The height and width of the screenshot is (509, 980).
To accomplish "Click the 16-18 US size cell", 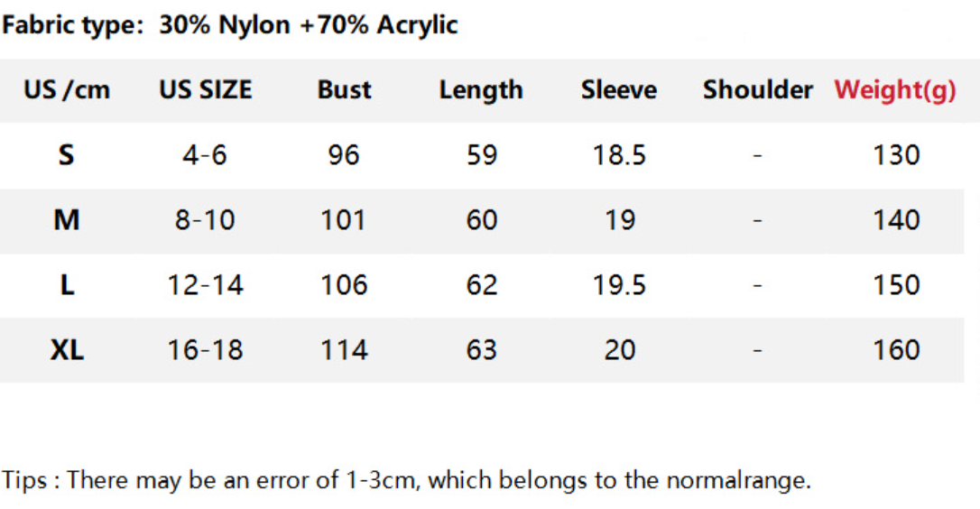I will [x=205, y=350].
